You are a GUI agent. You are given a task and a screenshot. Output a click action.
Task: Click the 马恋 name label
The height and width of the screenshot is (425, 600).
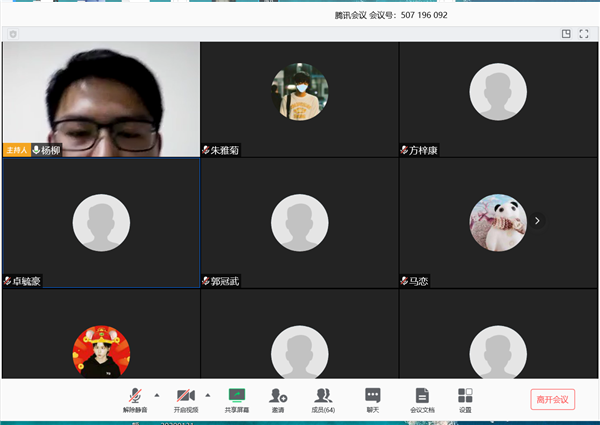pos(419,281)
